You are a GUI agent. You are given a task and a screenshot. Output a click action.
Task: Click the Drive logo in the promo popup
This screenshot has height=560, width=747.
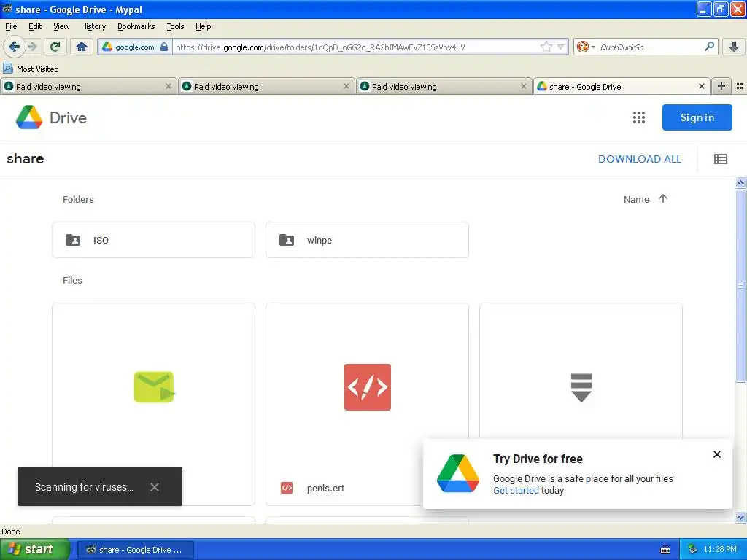(458, 473)
